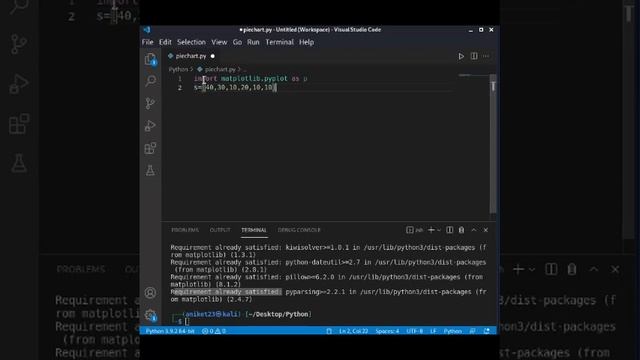Create a new terminal with plus icon

(x=431, y=230)
